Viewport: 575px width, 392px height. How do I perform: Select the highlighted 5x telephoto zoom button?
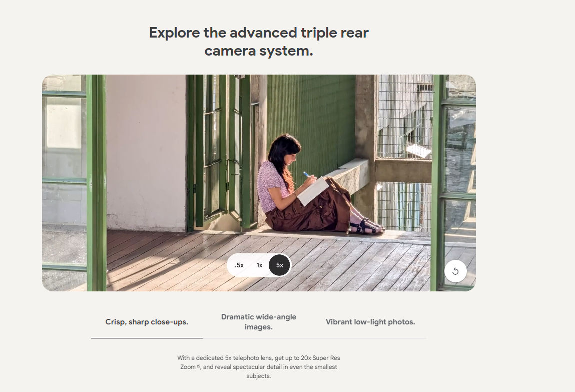279,265
